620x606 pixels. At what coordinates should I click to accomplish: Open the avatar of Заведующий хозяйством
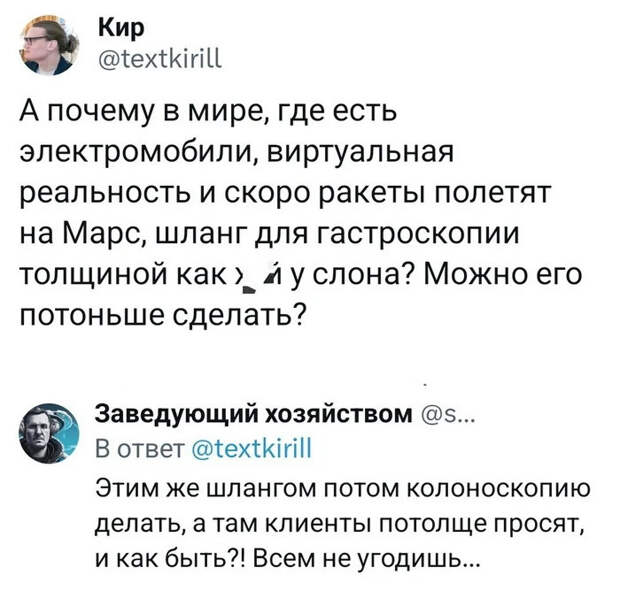coord(49,434)
